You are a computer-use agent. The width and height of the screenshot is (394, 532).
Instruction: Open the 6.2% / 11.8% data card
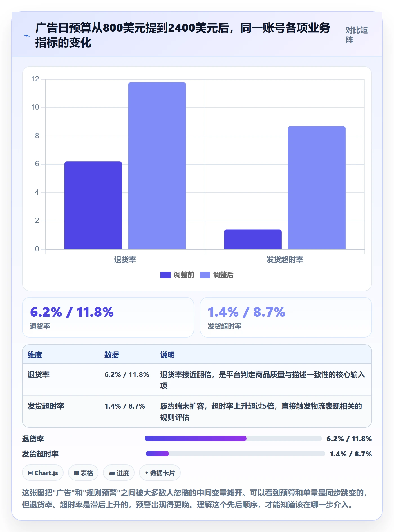coord(108,317)
